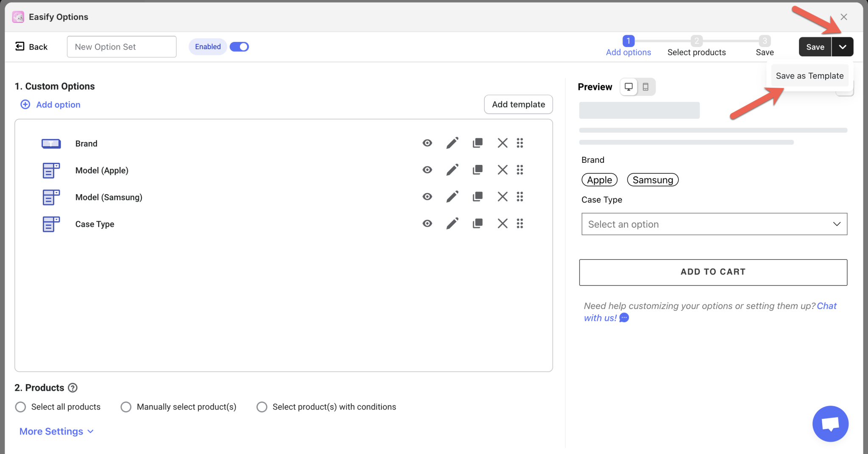The height and width of the screenshot is (454, 868).
Task: Open the chat bubble in the corner
Action: pos(829,423)
